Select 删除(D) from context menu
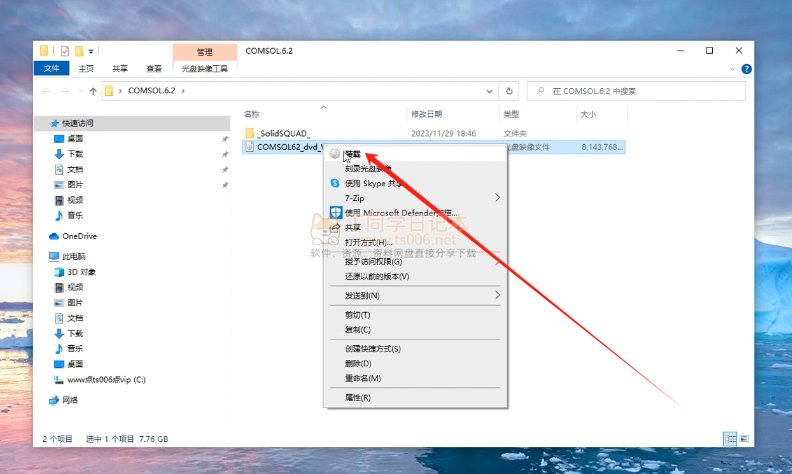 pyautogui.click(x=358, y=363)
